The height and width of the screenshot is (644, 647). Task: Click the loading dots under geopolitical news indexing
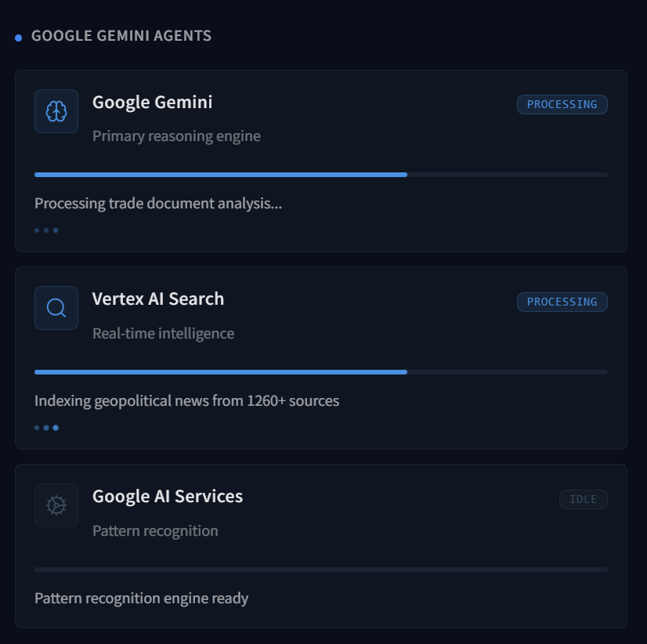(x=46, y=428)
